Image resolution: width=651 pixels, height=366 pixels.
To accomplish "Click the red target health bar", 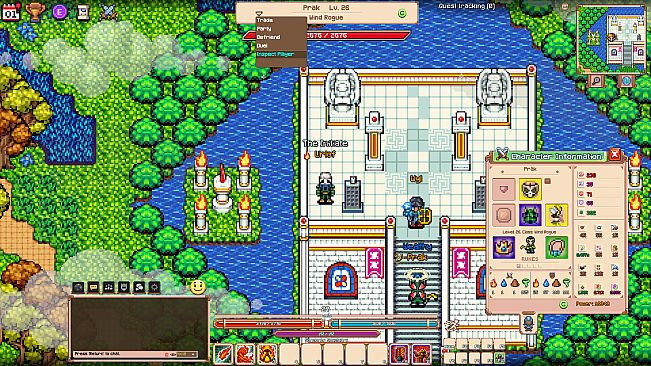I will [x=327, y=35].
